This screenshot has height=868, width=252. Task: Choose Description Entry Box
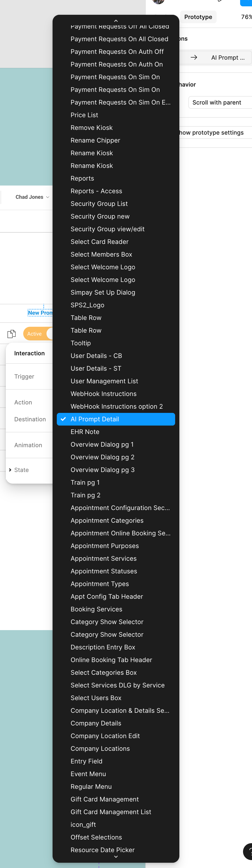[116, 647]
